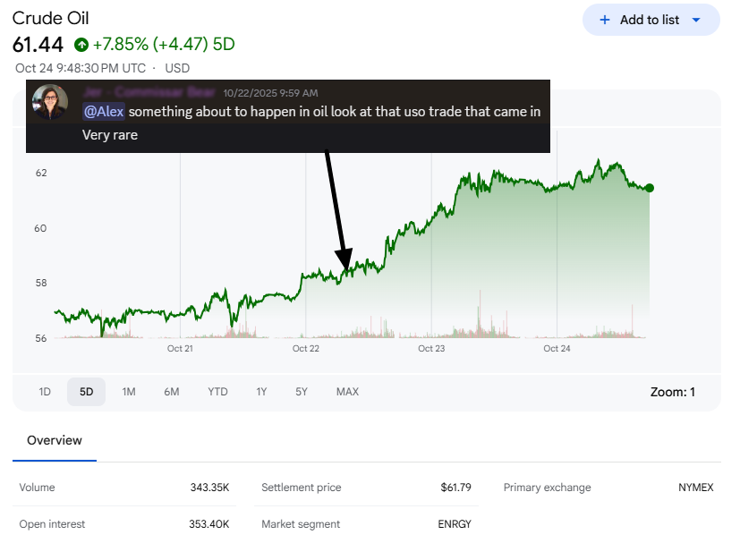Click the message timestamp 10/22/2025 9:59 AM
Image resolution: width=740 pixels, height=560 pixels.
tap(270, 93)
